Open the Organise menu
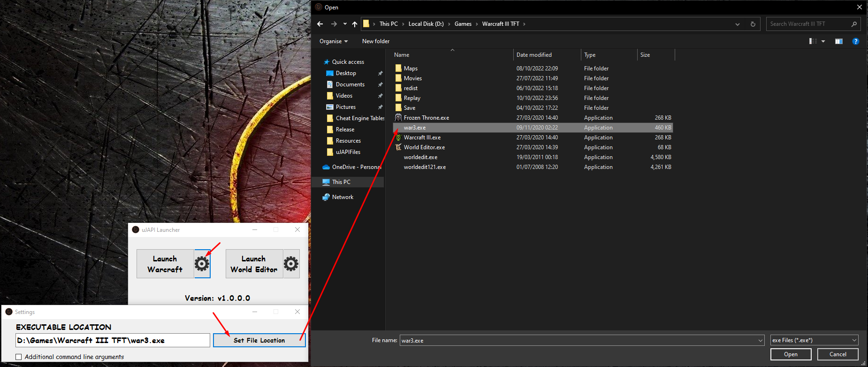Screen dimensions: 868x367 click(x=334, y=41)
